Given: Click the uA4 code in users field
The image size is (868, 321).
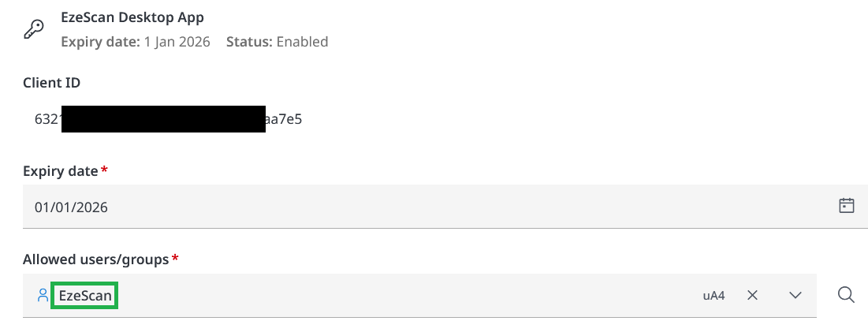Looking at the screenshot, I should pyautogui.click(x=713, y=296).
